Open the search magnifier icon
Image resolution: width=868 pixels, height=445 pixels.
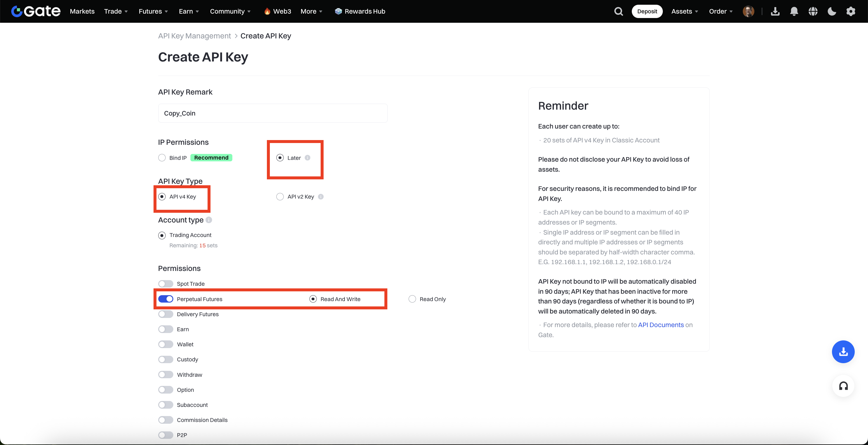coord(618,12)
